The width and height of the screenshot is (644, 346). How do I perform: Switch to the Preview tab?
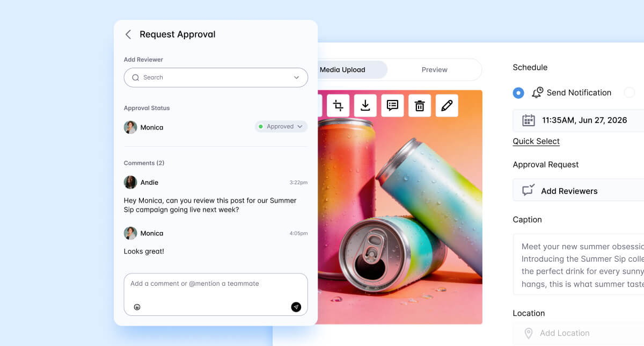click(x=435, y=70)
